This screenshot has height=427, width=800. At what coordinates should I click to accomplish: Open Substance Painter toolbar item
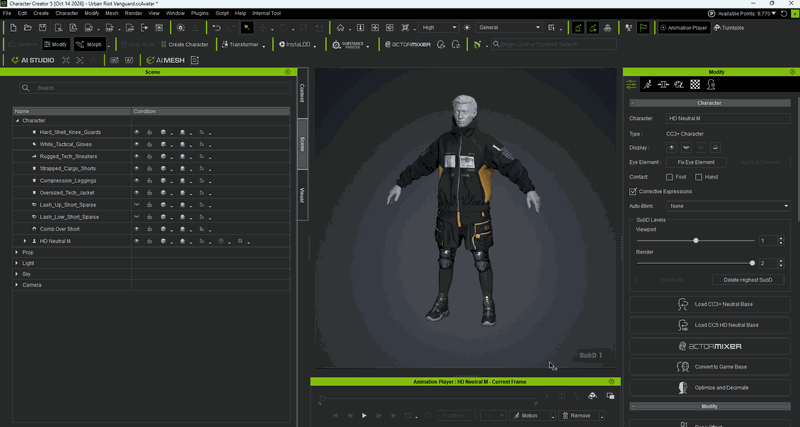tap(347, 44)
